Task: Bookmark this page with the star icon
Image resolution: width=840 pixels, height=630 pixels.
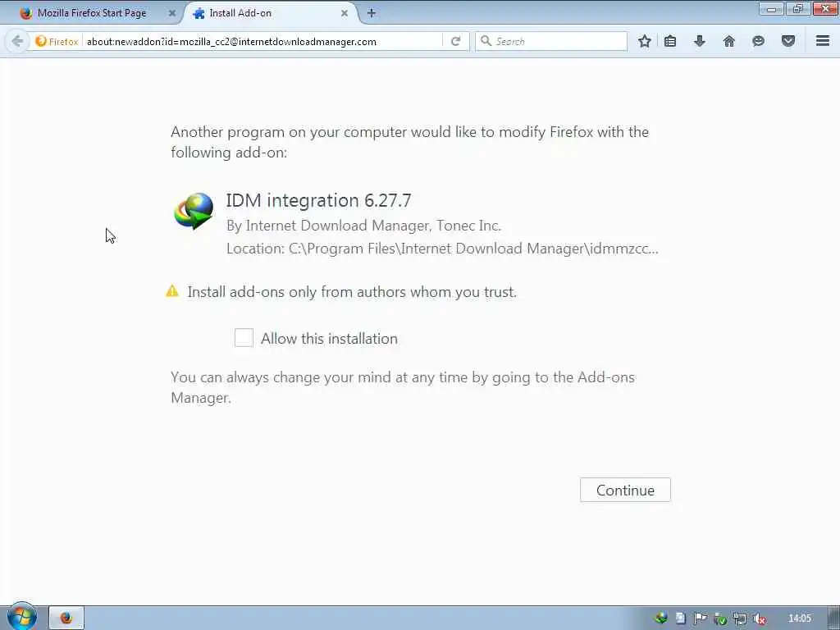Action: tap(645, 41)
